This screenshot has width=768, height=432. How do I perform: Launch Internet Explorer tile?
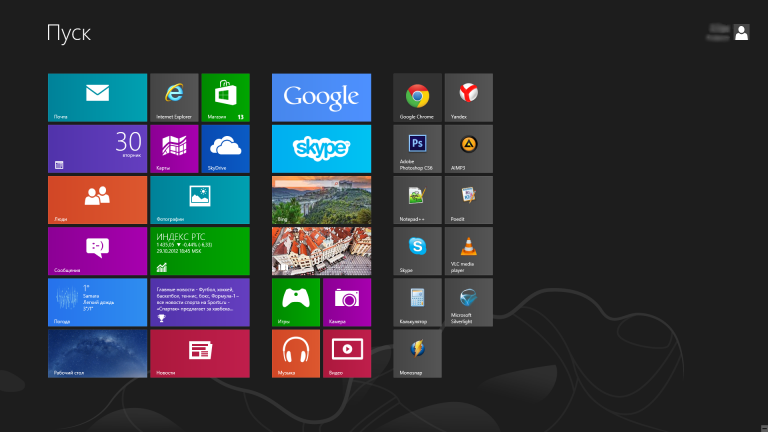click(174, 97)
